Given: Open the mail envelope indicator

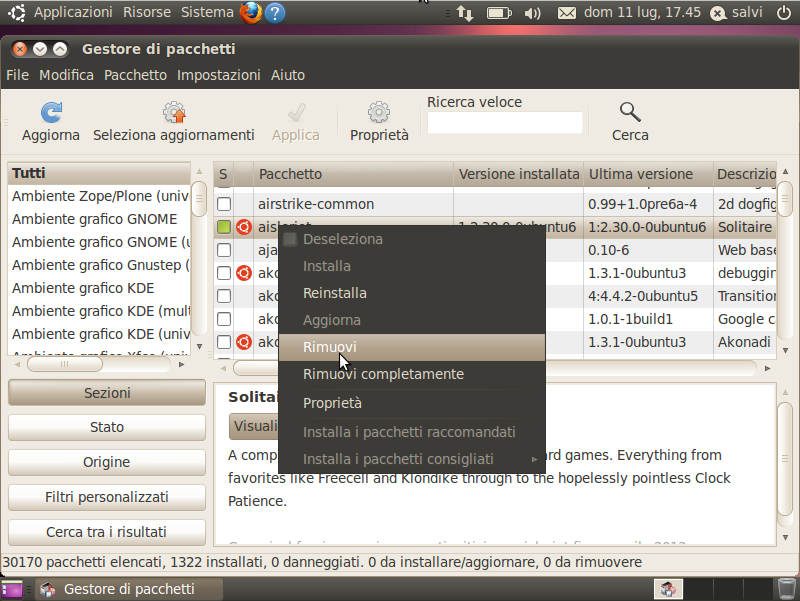Looking at the screenshot, I should click(x=566, y=13).
